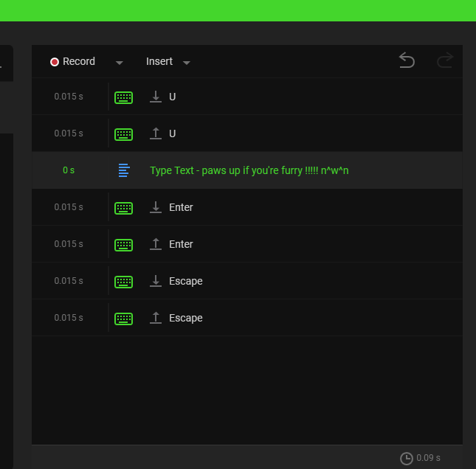The width and height of the screenshot is (476, 469).
Task: Select keyboard icon of U key-down row
Action: click(x=123, y=97)
